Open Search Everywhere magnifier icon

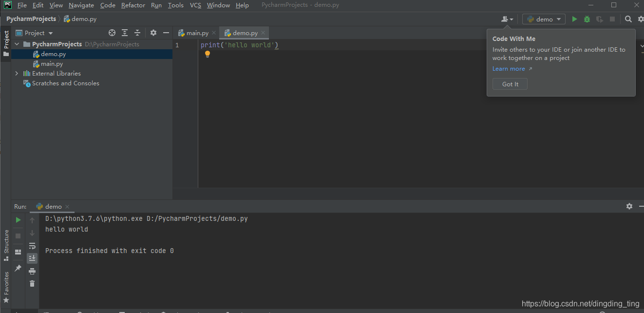tap(628, 19)
